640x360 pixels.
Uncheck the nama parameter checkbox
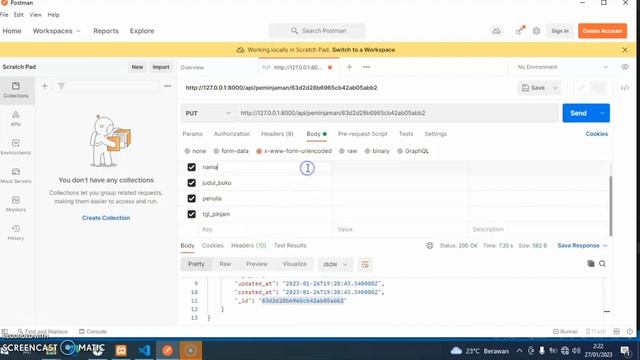pos(191,167)
